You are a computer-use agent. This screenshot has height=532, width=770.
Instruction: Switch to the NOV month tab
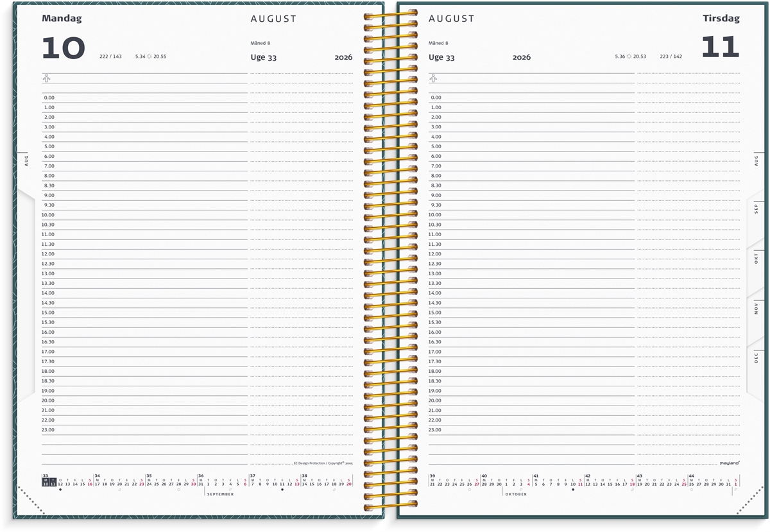756,309
